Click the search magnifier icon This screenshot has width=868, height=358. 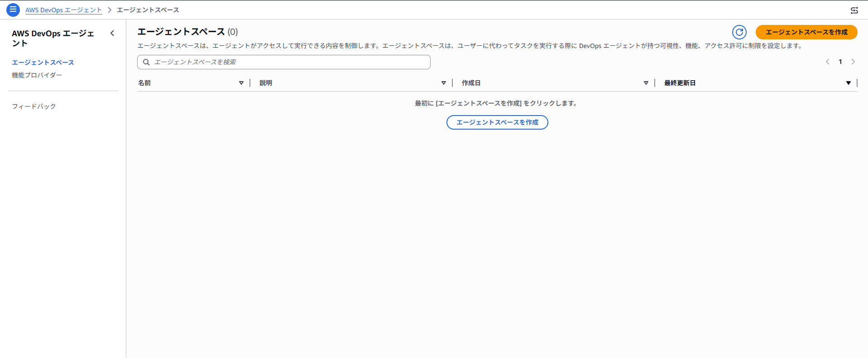[x=146, y=62]
